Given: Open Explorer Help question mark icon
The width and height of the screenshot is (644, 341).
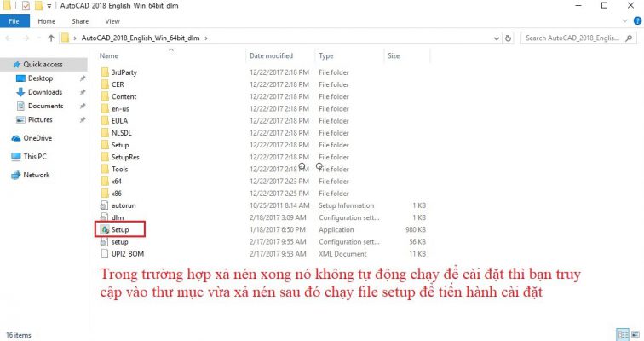Looking at the screenshot, I should click(x=635, y=20).
